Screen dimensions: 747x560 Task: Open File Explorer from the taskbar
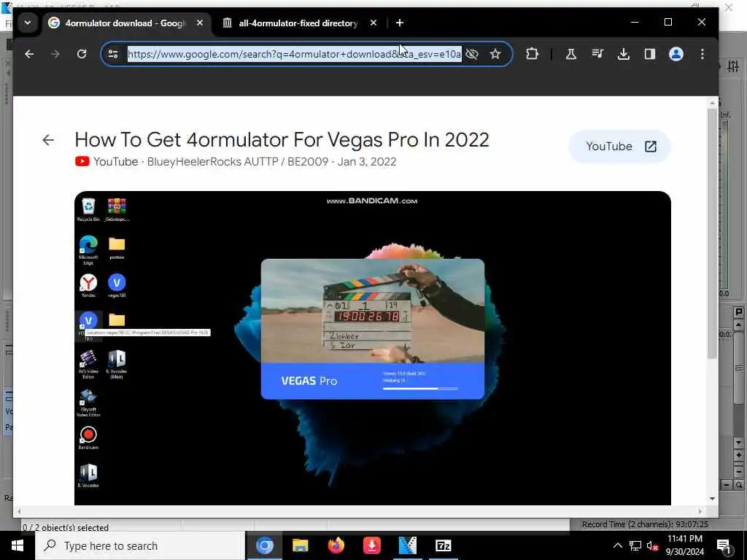300,545
